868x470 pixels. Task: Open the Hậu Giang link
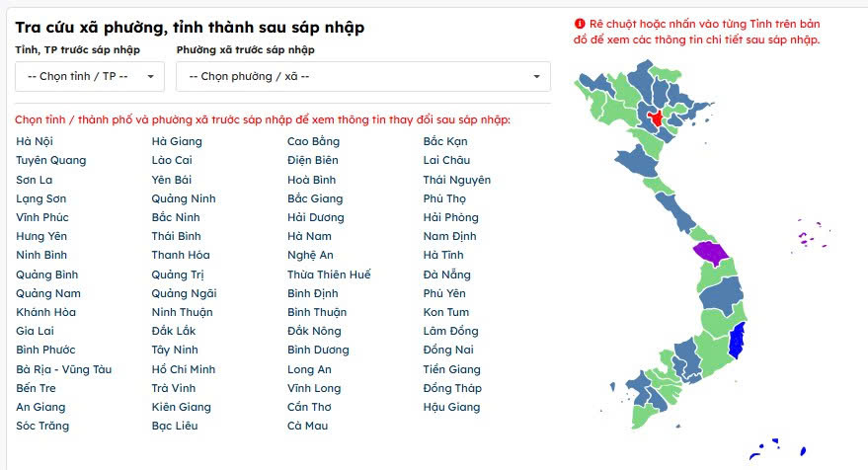[451, 407]
